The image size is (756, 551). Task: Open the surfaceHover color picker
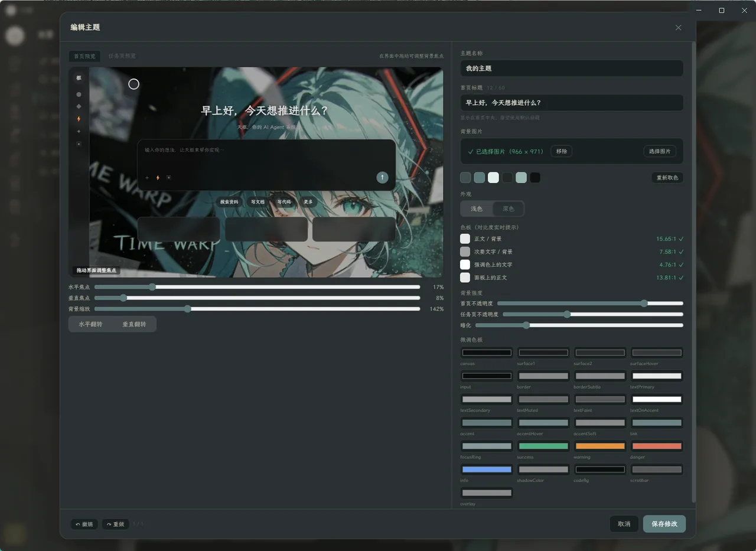coord(657,353)
